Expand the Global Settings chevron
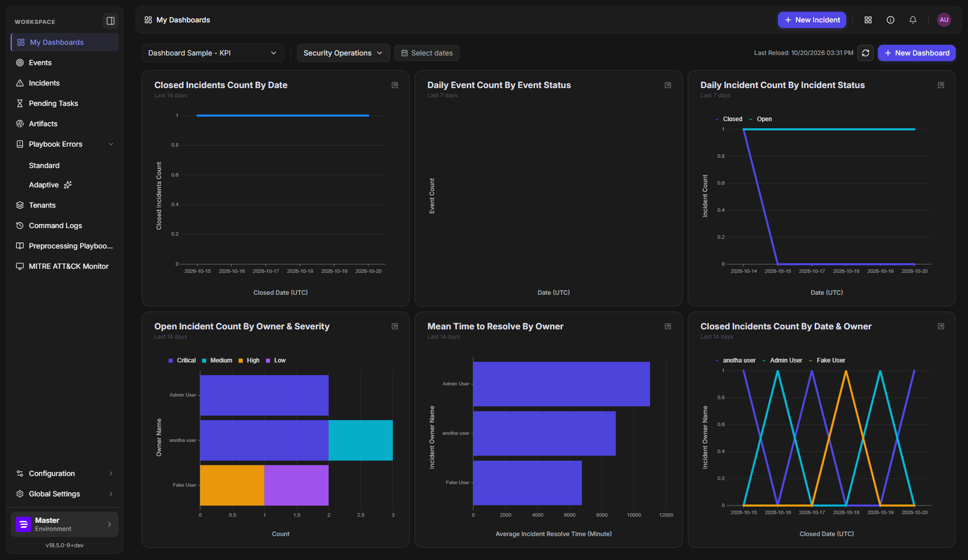This screenshot has height=560, width=968. tap(111, 494)
